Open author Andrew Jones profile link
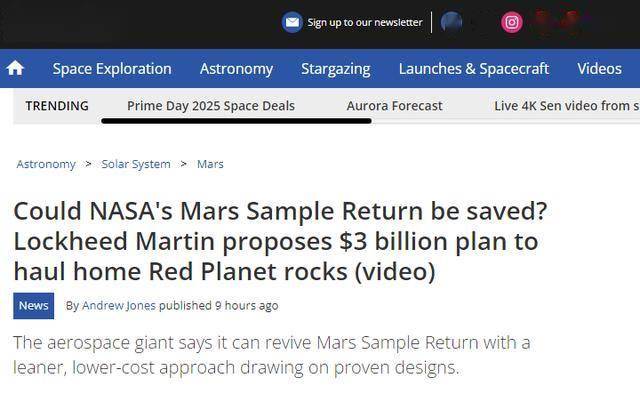 [119, 305]
